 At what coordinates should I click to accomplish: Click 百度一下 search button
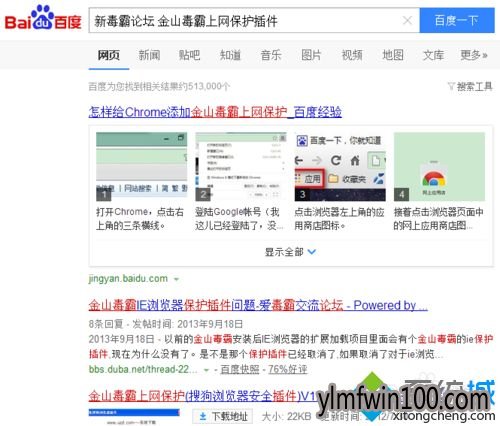(x=457, y=21)
